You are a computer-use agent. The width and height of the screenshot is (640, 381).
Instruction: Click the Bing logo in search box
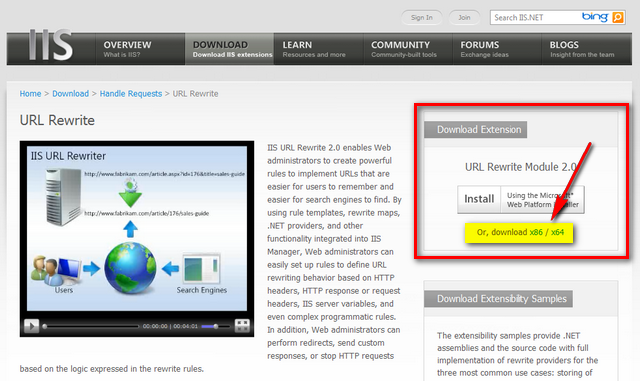tap(595, 17)
